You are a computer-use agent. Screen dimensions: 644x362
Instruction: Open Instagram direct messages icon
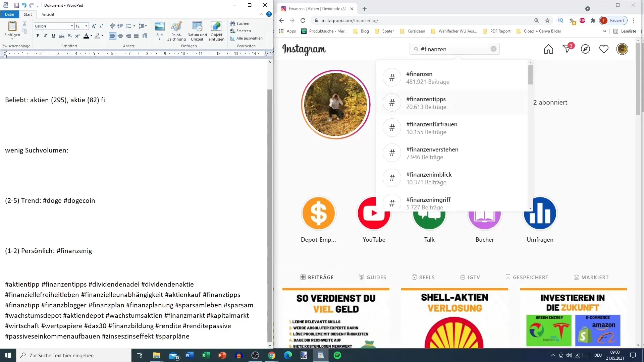567,49
